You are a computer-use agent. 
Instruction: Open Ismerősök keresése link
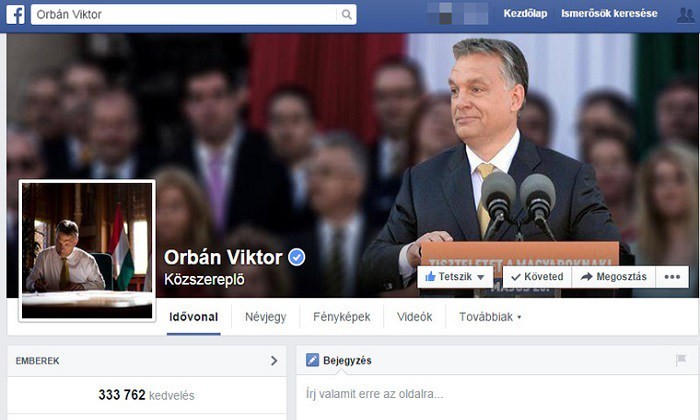point(609,14)
